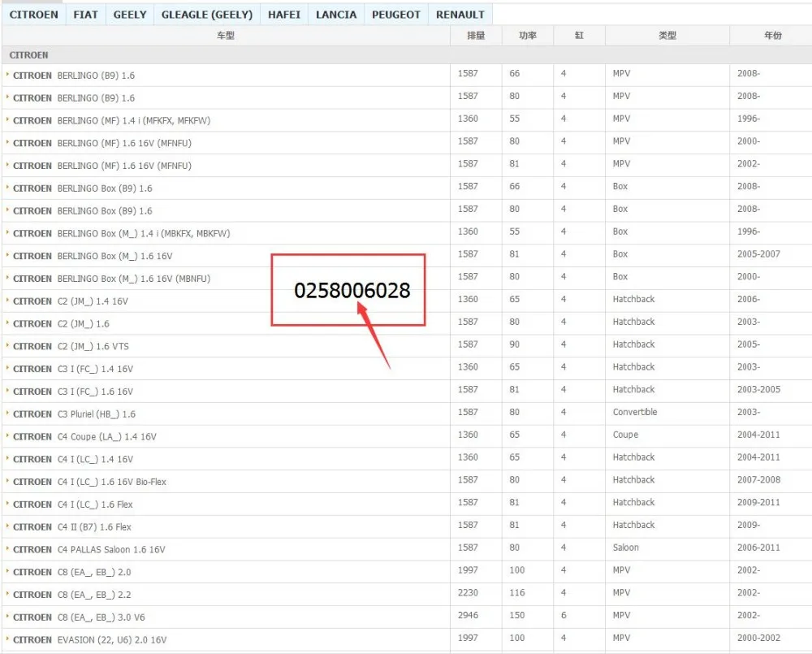Open CITROEN C2 (JM_) 1.6 VTS
812x654 pixels.
71,347
